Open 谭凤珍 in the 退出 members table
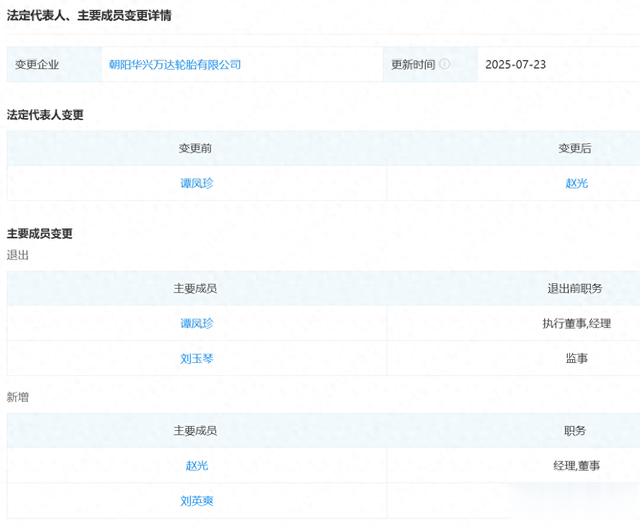Image resolution: width=640 pixels, height=527 pixels. (197, 323)
